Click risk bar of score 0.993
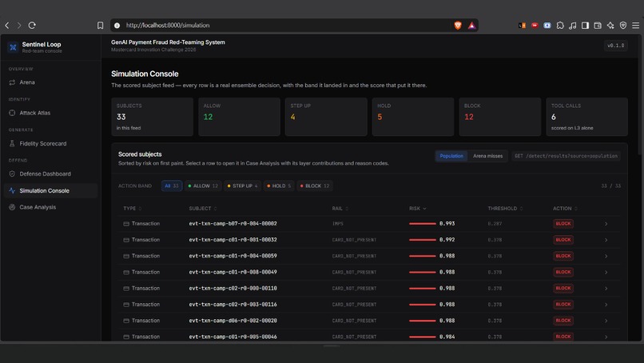Viewport: 644px width, 363px height. click(x=422, y=224)
